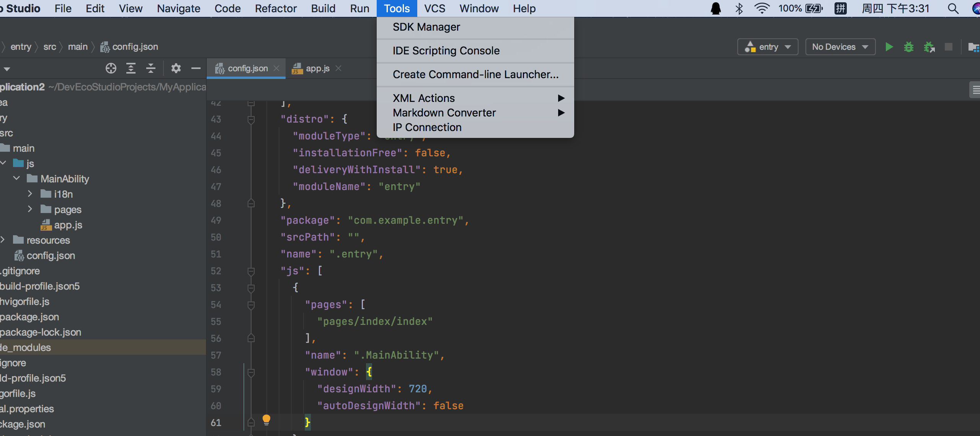This screenshot has height=436, width=980.
Task: Open the project structure icon in toolbar
Action: (974, 47)
